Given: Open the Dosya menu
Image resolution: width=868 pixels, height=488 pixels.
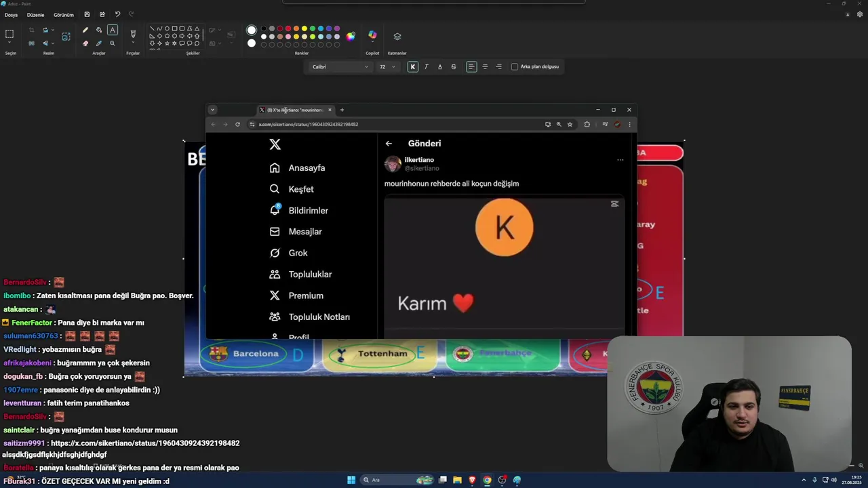Looking at the screenshot, I should click(11, 15).
